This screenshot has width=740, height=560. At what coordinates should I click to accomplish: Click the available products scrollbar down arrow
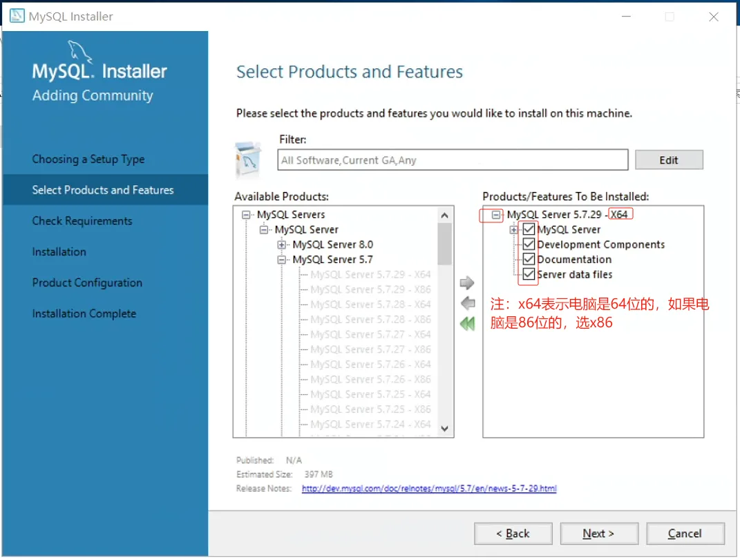pyautogui.click(x=444, y=428)
